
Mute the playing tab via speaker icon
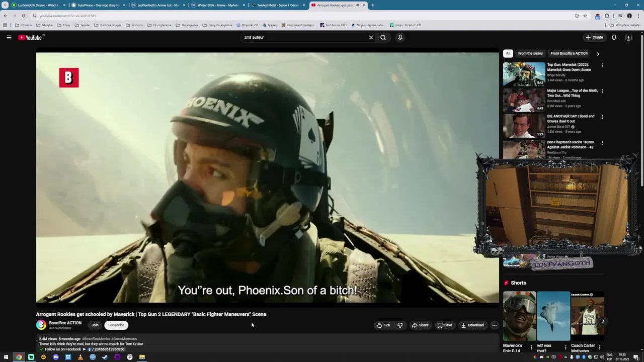click(x=358, y=5)
